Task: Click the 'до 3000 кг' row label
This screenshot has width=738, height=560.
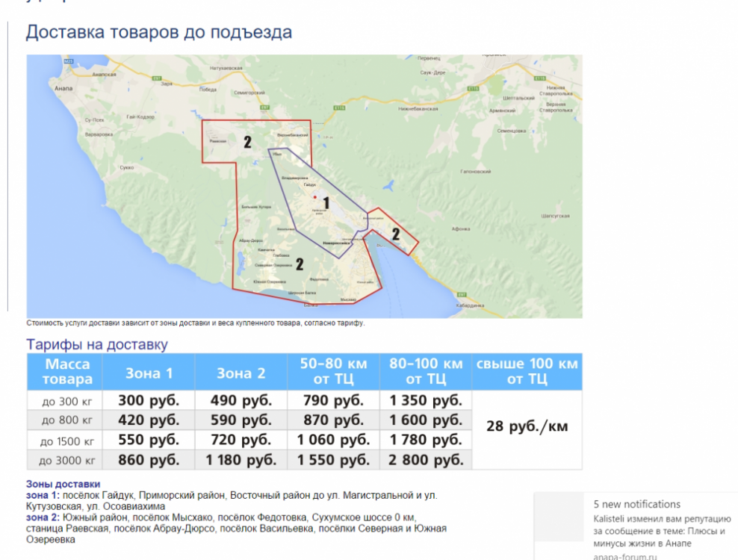Action: (65, 460)
